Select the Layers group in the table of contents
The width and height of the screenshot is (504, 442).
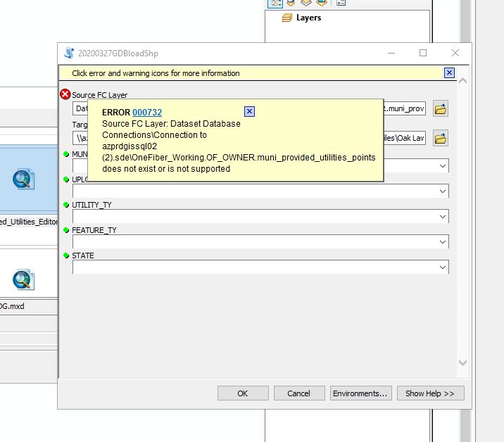pos(308,18)
